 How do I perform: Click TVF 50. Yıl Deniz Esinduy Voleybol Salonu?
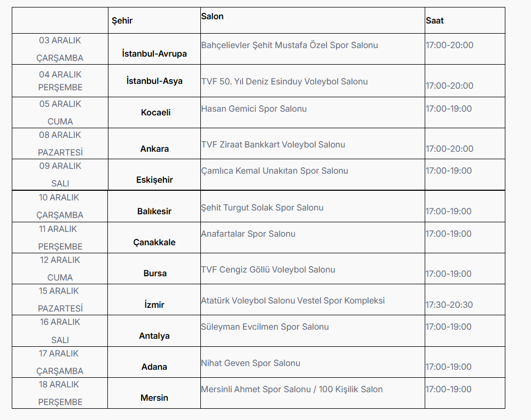pyautogui.click(x=284, y=82)
